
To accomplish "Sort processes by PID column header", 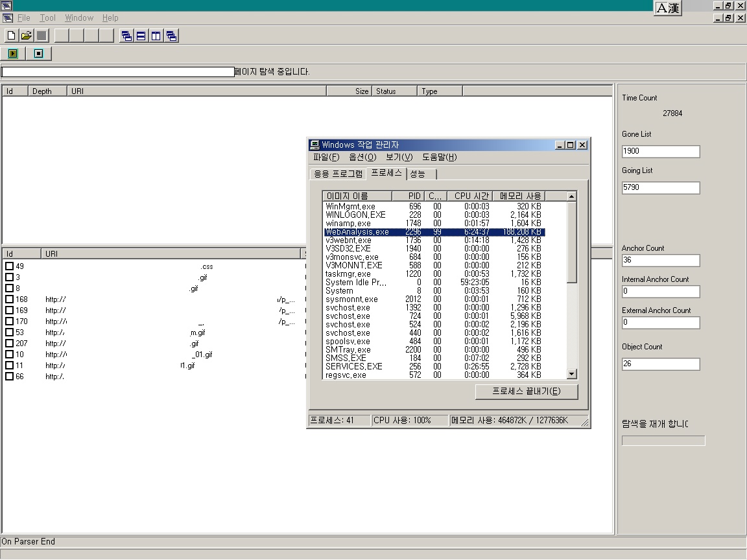I will [409, 196].
